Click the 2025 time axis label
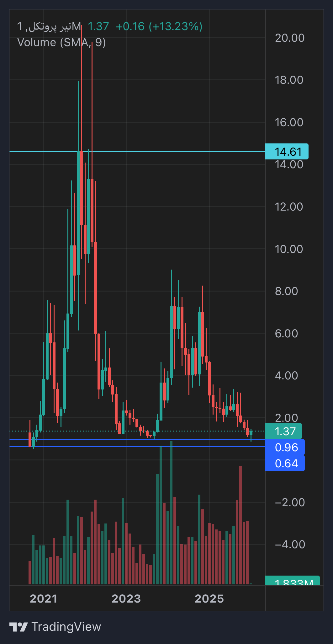The height and width of the screenshot is (644, 333). click(x=209, y=599)
